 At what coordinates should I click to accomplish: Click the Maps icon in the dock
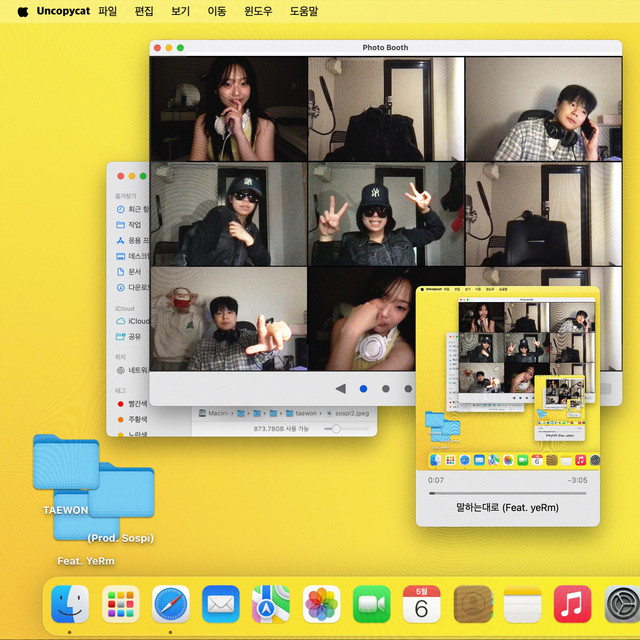point(271,604)
